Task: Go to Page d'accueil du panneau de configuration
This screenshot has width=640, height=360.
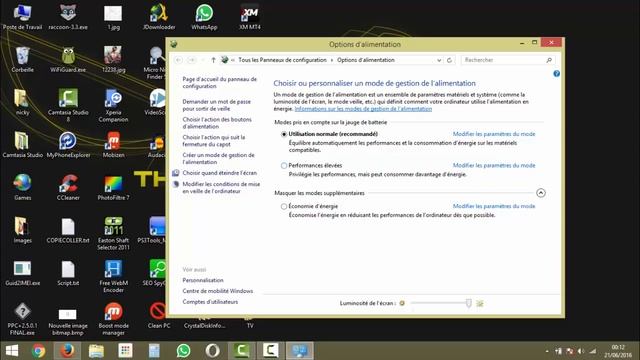Action: [x=220, y=83]
